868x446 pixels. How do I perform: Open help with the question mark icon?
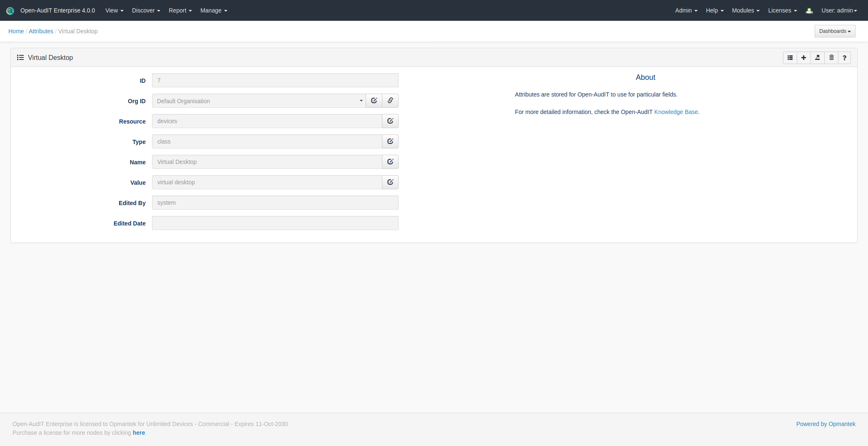click(844, 58)
